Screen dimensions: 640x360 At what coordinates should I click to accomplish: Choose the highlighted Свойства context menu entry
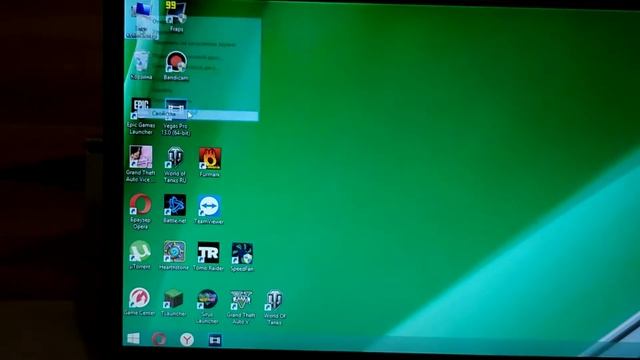[x=198, y=115]
